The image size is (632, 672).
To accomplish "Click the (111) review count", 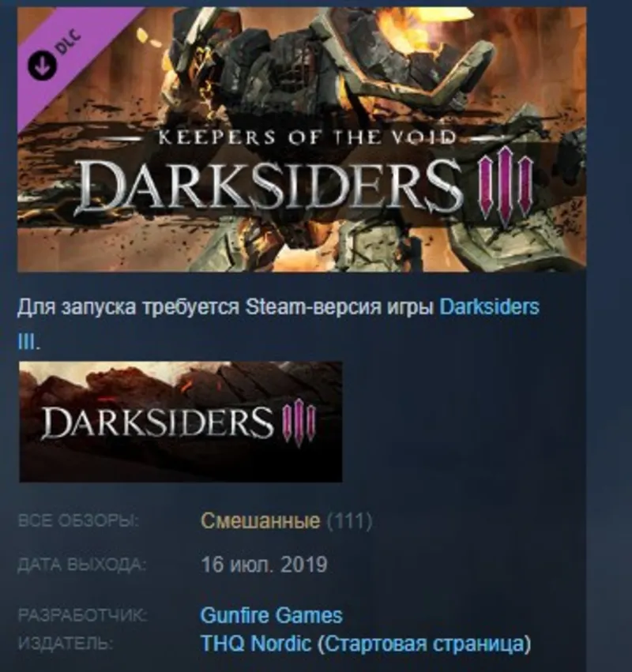I will [349, 520].
